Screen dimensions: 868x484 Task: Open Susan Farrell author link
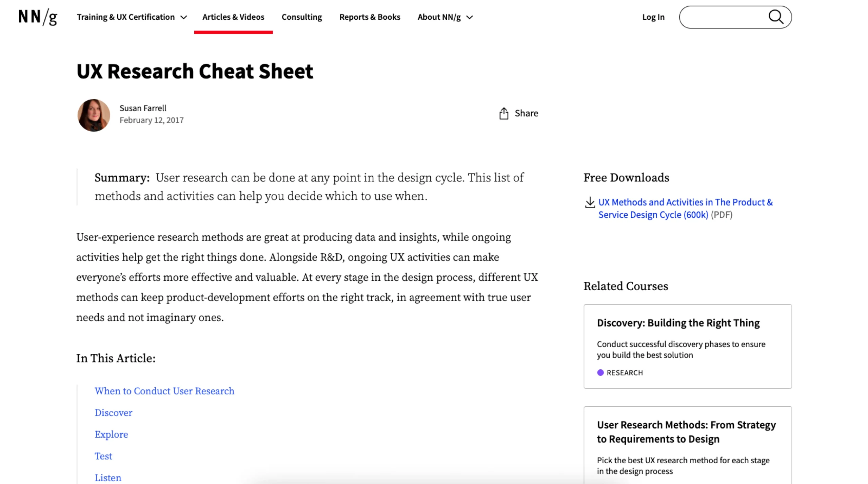[x=143, y=108]
